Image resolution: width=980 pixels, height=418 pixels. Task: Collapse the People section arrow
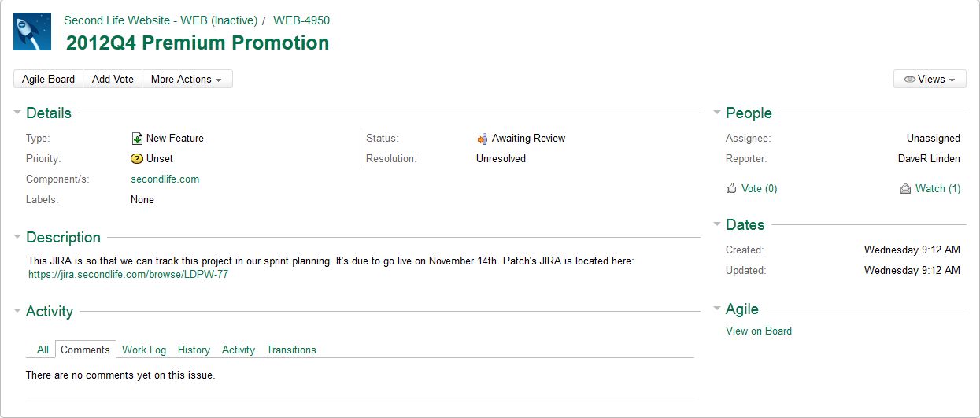(x=717, y=113)
